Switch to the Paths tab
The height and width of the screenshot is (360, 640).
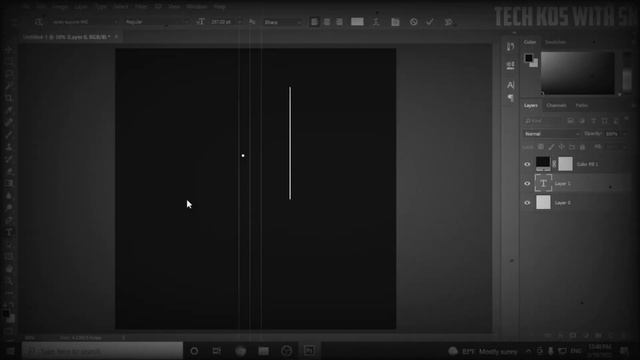click(x=582, y=105)
